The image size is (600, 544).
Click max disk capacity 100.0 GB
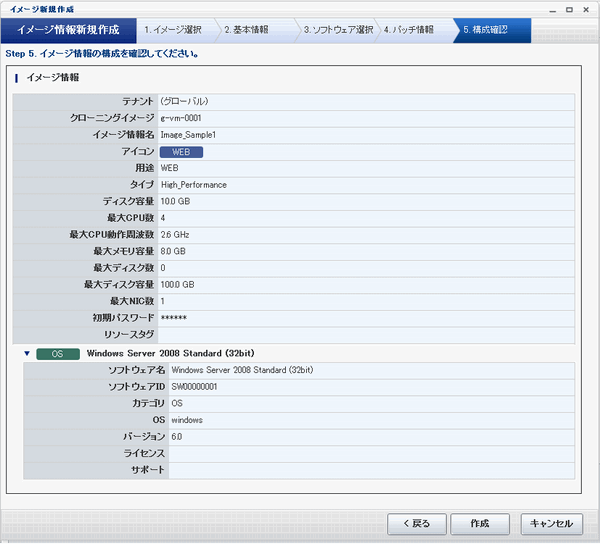(178, 285)
